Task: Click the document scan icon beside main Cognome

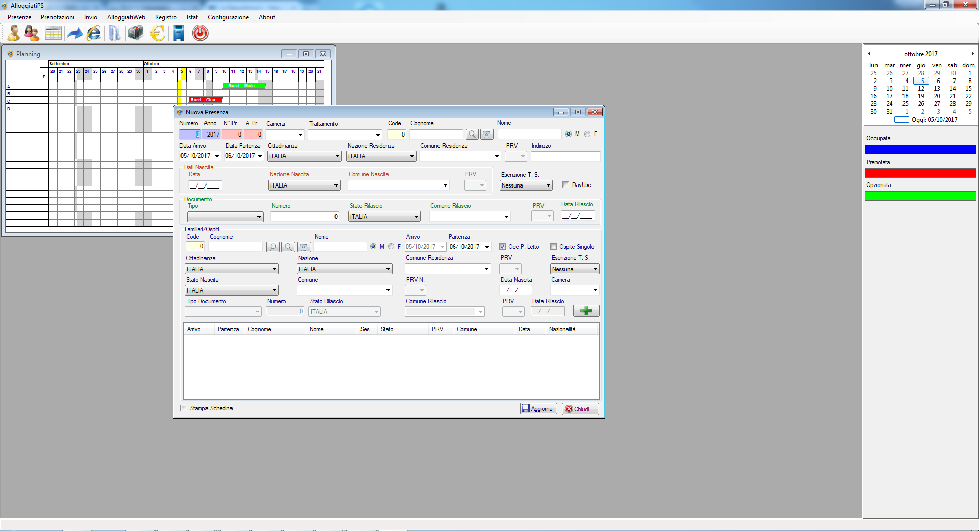Action: click(x=487, y=135)
